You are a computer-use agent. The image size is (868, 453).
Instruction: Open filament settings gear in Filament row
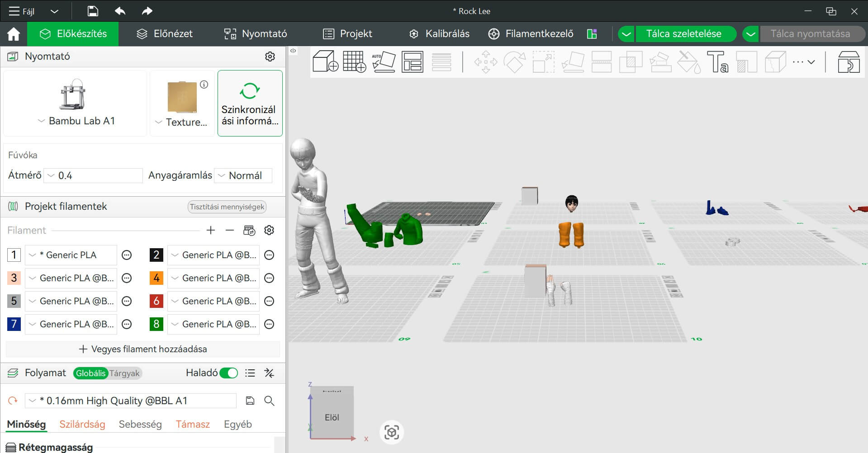tap(269, 230)
